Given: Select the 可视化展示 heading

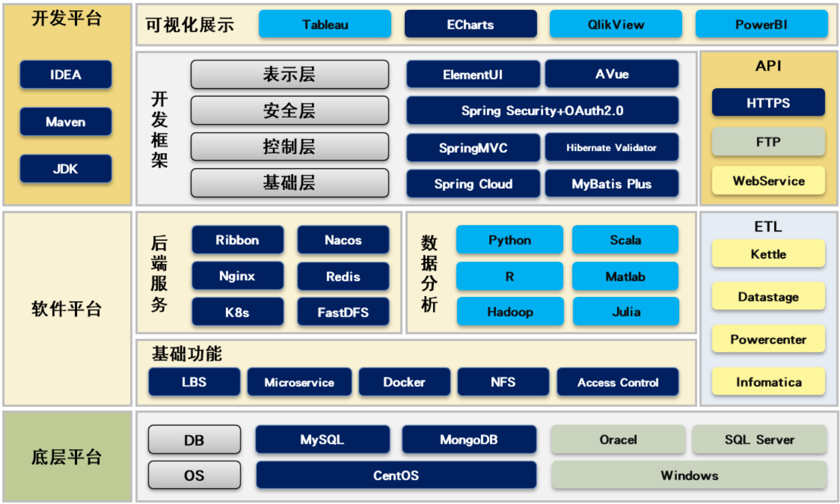Looking at the screenshot, I should coord(190,25).
